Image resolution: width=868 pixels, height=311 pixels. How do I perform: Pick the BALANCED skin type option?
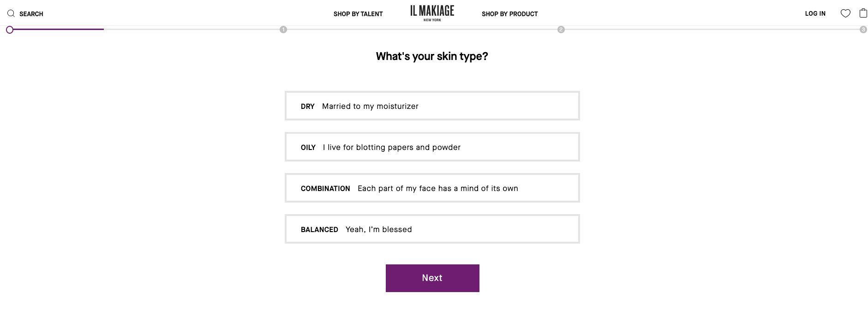432,228
